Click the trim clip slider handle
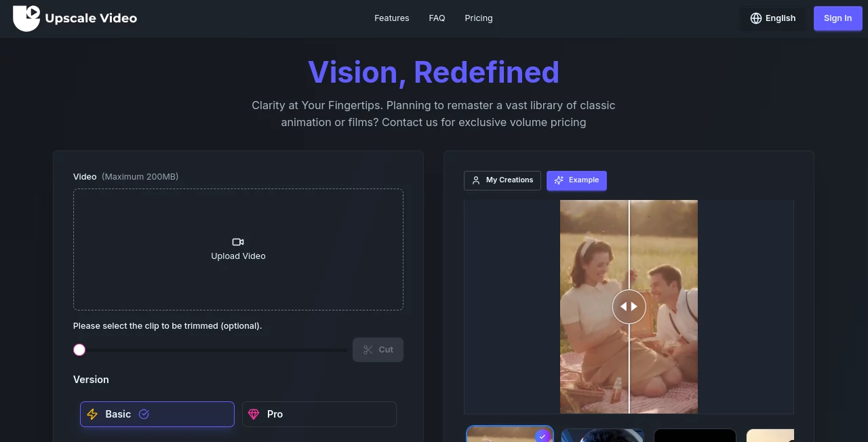This screenshot has height=442, width=868. [79, 349]
